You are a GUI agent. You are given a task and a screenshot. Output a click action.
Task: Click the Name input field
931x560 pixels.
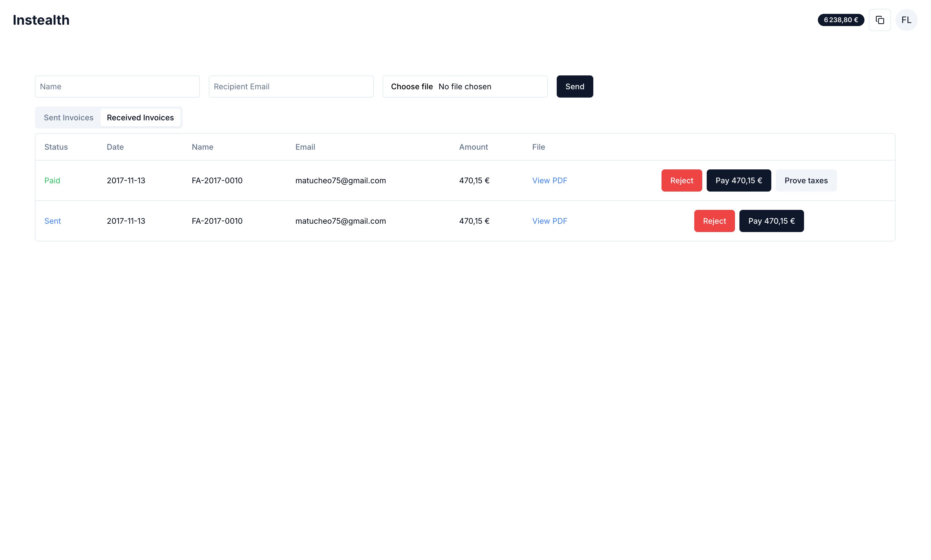click(x=117, y=86)
